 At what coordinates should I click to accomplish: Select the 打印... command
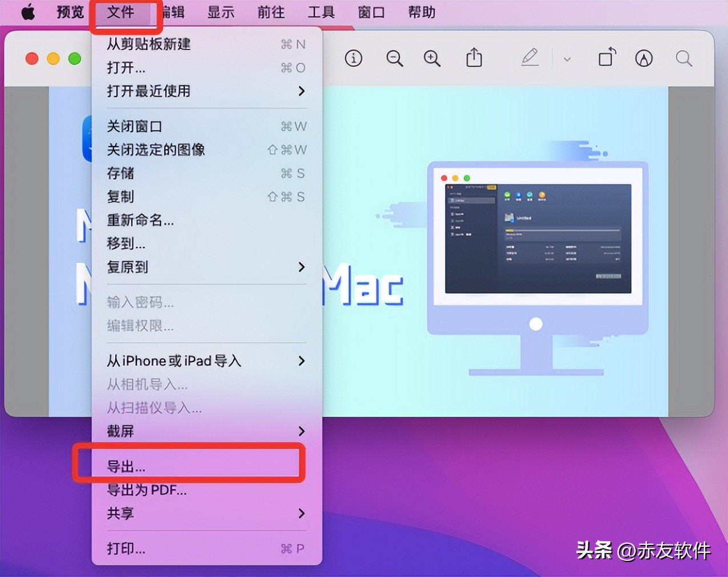(x=126, y=548)
